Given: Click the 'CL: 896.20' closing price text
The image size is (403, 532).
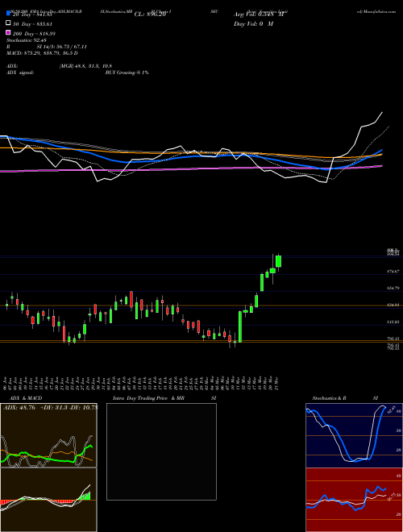Looking at the screenshot, I should pos(150,15).
